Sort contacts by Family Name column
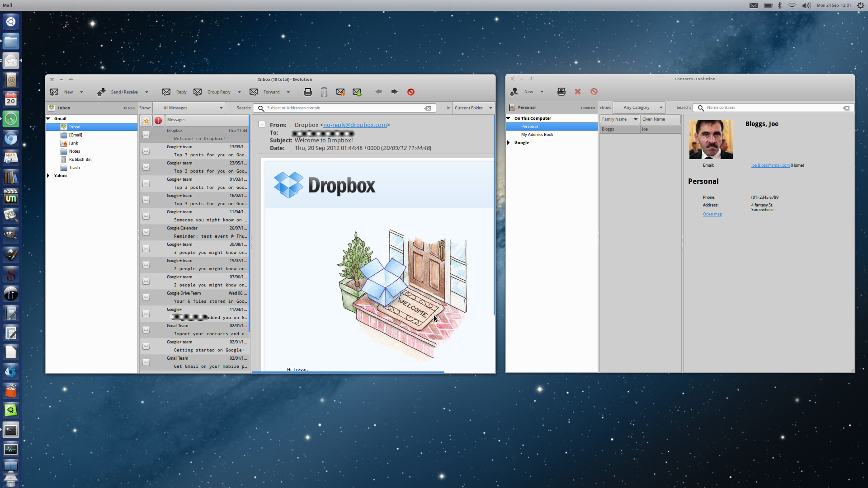Screen dimensions: 868x488 (x=620, y=119)
